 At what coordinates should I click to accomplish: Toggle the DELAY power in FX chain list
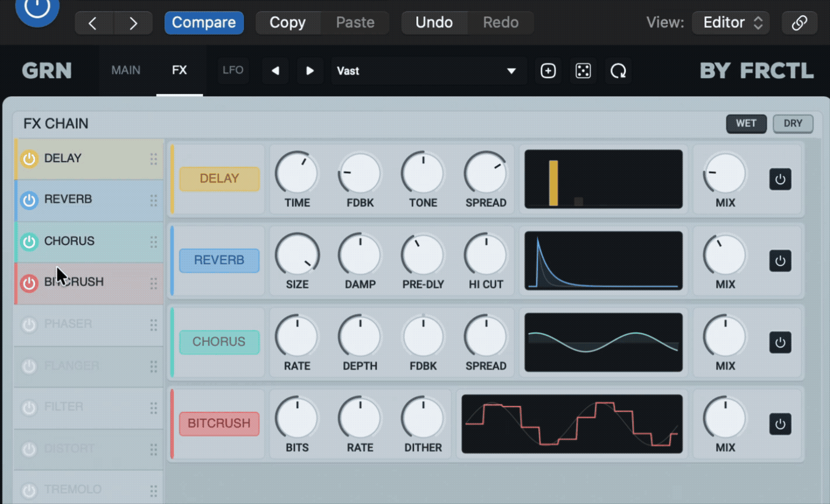pos(29,159)
